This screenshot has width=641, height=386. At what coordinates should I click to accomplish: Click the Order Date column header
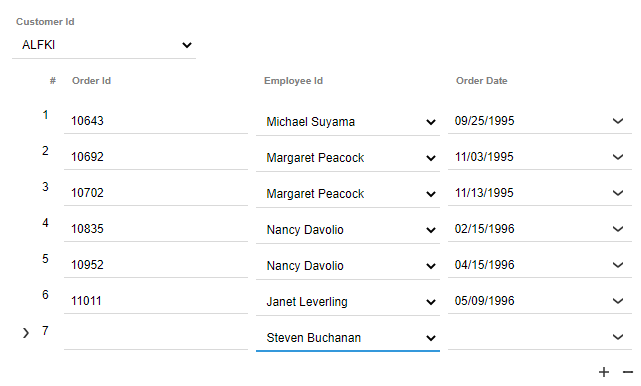[482, 81]
